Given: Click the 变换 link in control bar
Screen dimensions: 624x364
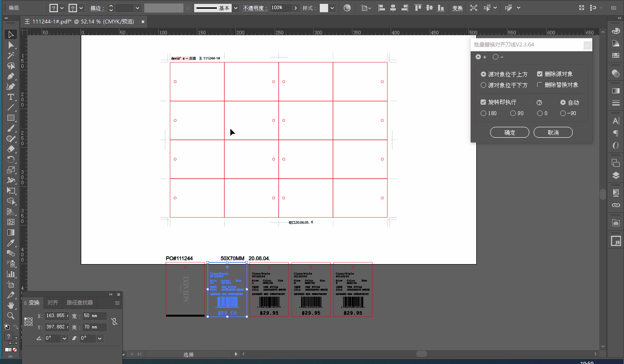Looking at the screenshot, I should coord(458,8).
